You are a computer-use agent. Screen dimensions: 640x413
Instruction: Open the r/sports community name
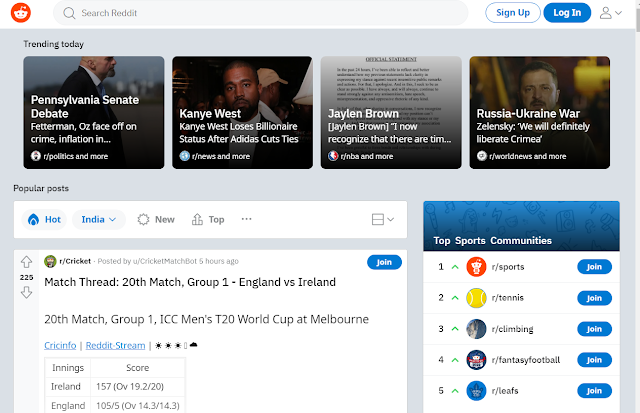(x=508, y=267)
